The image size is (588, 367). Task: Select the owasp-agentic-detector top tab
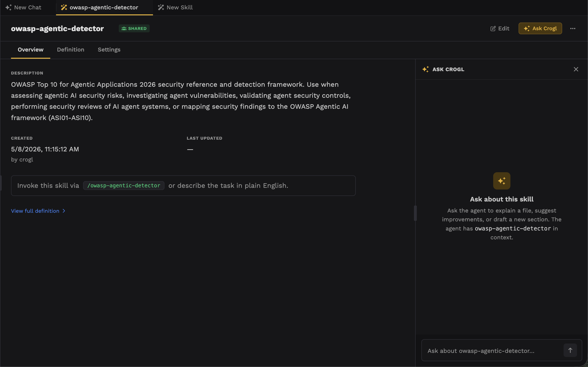(104, 7)
